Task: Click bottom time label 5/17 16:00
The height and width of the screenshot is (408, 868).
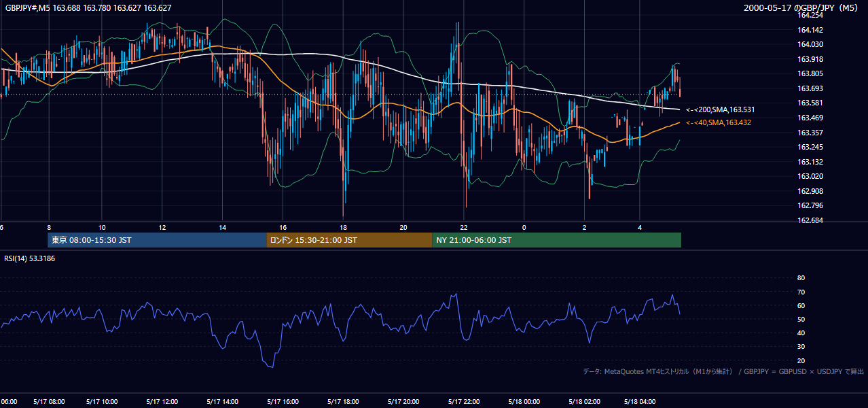Action: click(283, 402)
